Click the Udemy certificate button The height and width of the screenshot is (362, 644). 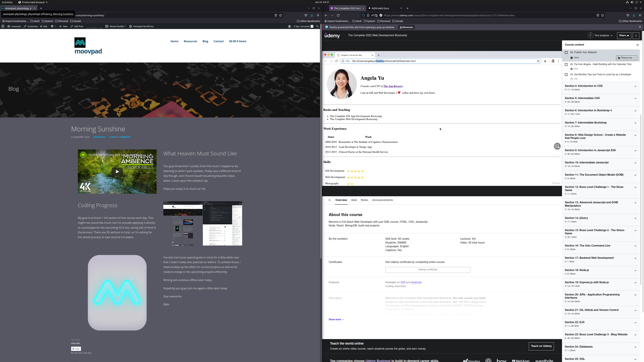(x=427, y=270)
